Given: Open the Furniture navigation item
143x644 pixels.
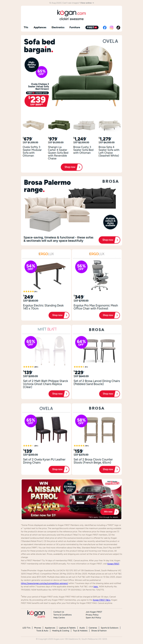Looking at the screenshot, I should (x=75, y=27).
